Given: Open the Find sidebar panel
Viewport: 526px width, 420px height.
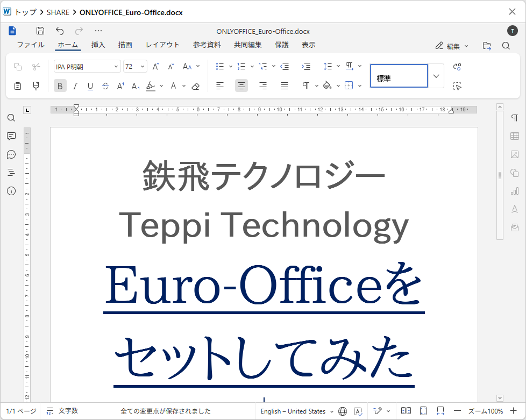Looking at the screenshot, I should click(x=11, y=118).
